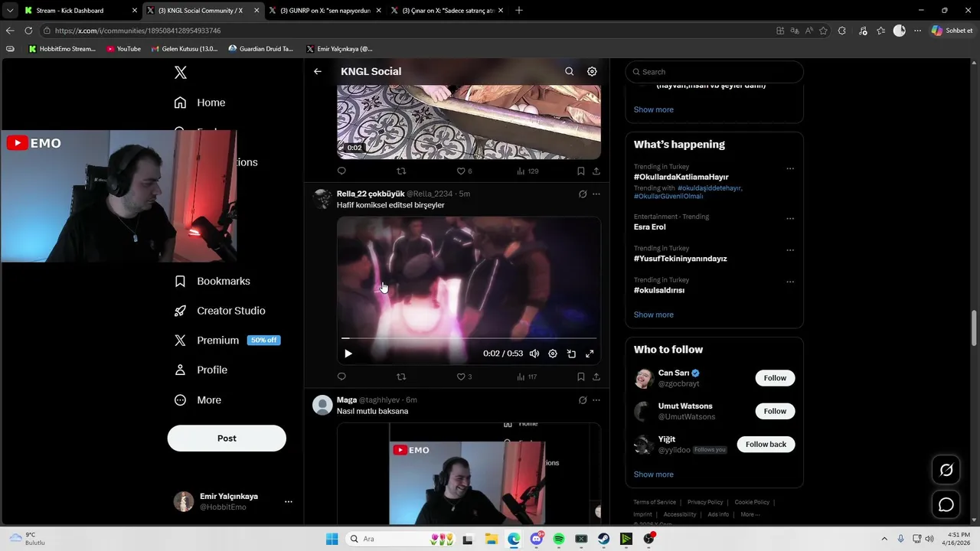Open more options for Maga's post
980x551 pixels.
tap(596, 400)
